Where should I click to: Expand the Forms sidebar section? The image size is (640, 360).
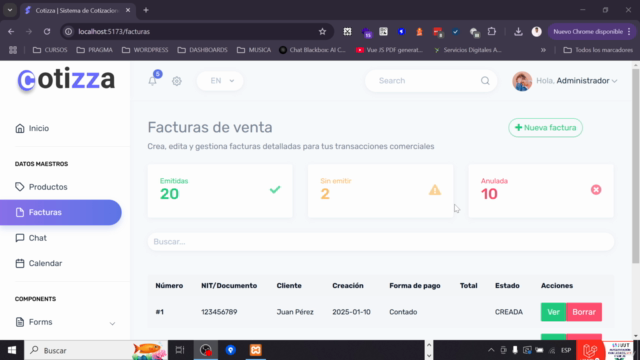point(65,322)
